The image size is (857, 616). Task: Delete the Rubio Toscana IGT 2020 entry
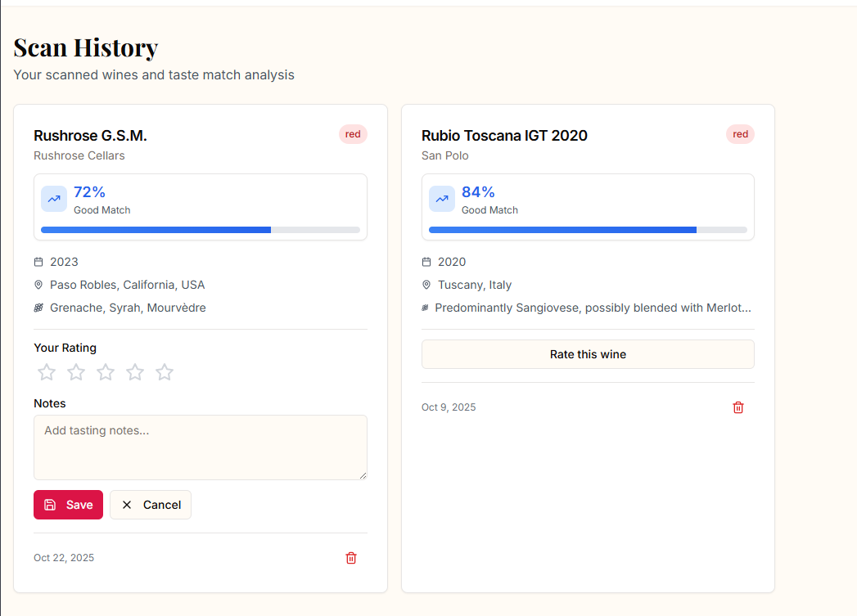point(737,407)
